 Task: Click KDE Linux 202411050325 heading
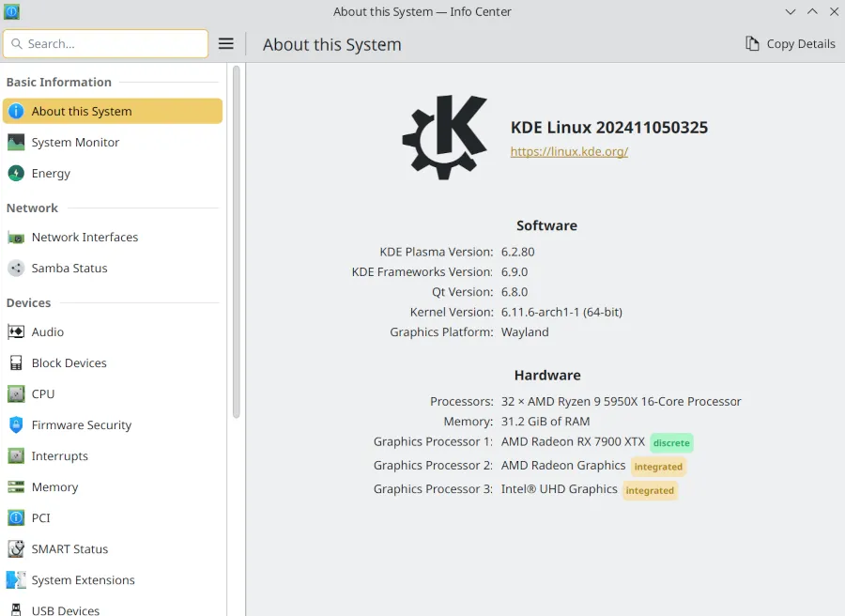pos(609,127)
